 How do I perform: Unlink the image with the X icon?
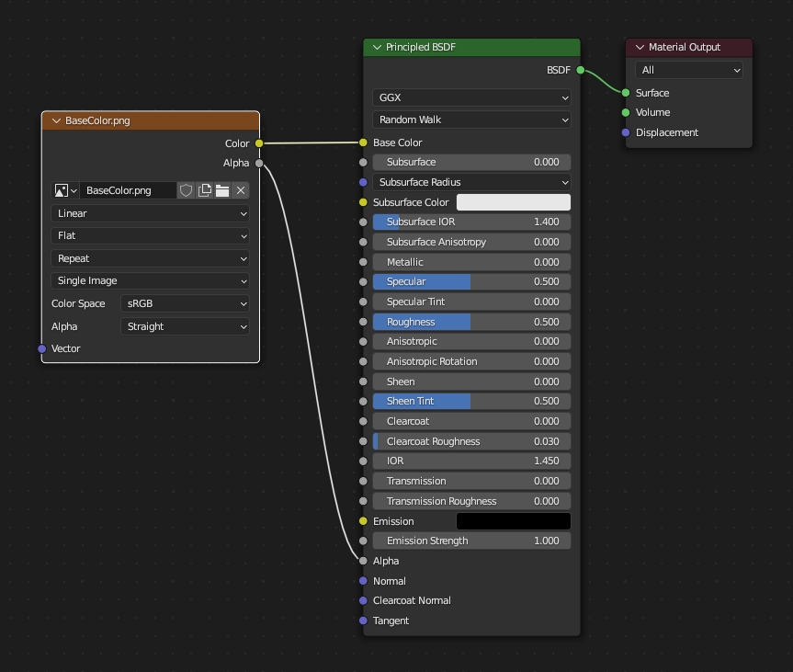point(241,191)
